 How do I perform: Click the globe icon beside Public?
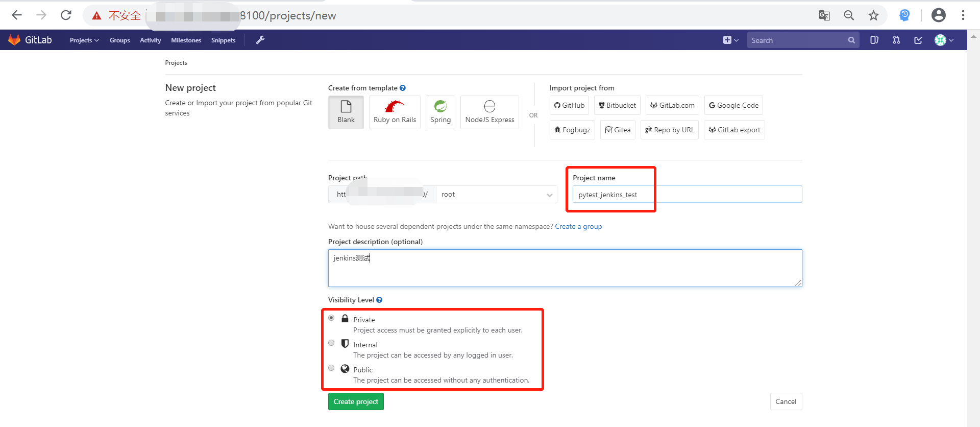click(x=345, y=369)
